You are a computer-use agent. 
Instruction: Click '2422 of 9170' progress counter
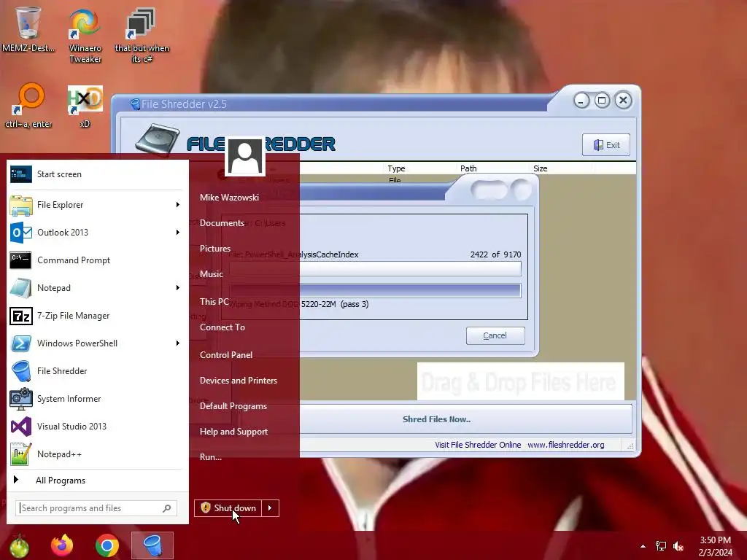pyautogui.click(x=495, y=254)
